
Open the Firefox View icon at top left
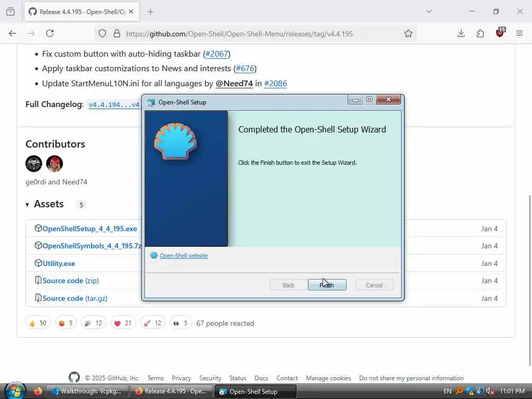[x=10, y=11]
